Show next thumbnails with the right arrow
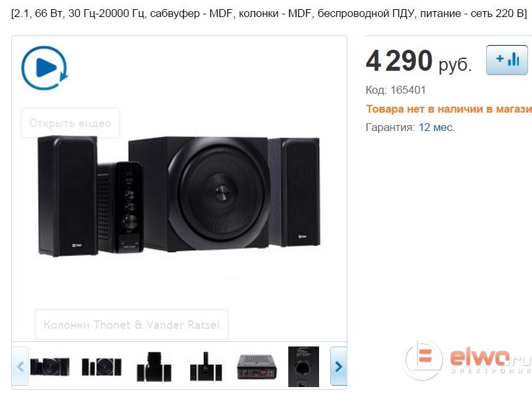The image size is (532, 393). [x=338, y=366]
